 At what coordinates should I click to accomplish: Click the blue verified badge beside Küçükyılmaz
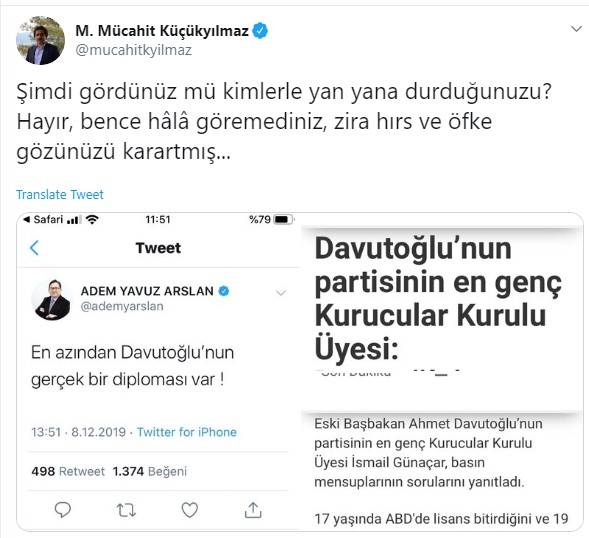260,31
